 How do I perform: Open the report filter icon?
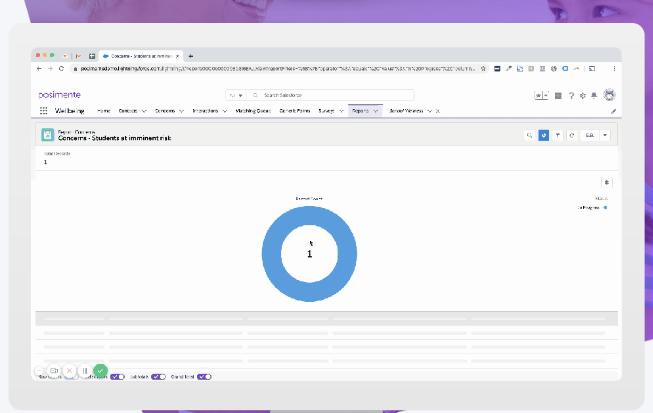click(x=557, y=134)
